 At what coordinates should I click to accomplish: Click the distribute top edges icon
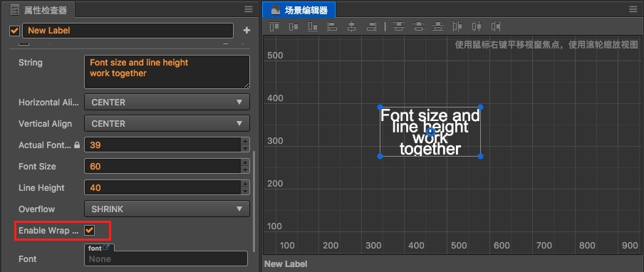tap(398, 26)
